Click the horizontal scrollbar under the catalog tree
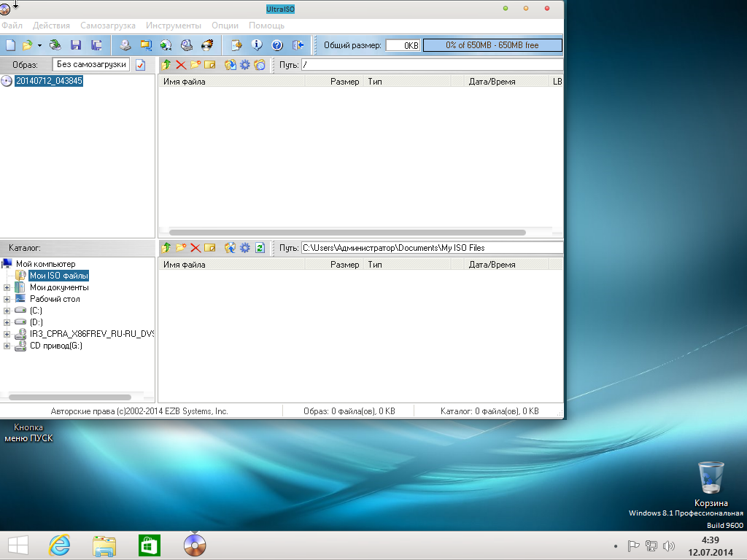747x560 pixels. [x=69, y=397]
